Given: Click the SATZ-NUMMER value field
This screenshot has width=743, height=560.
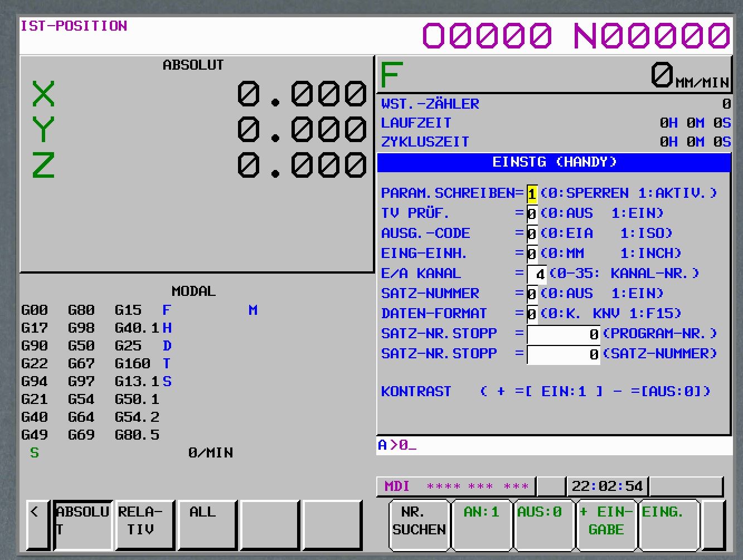Looking at the screenshot, I should click(x=532, y=294).
